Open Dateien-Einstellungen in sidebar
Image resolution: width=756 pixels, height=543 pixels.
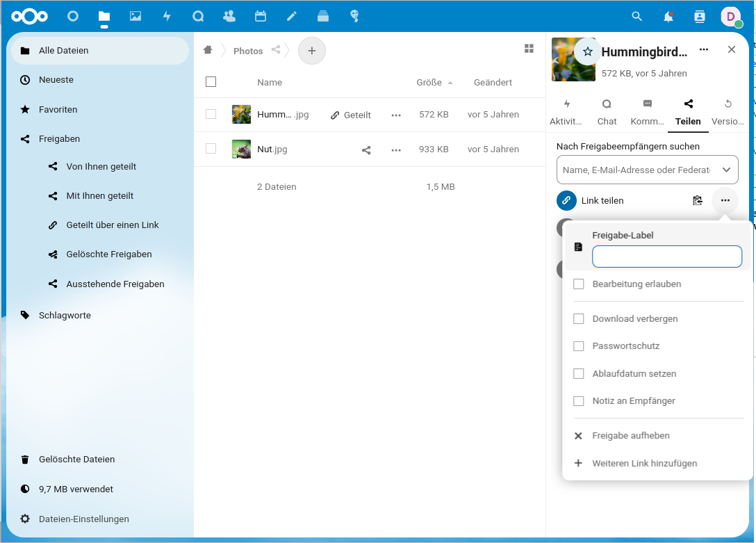point(83,519)
